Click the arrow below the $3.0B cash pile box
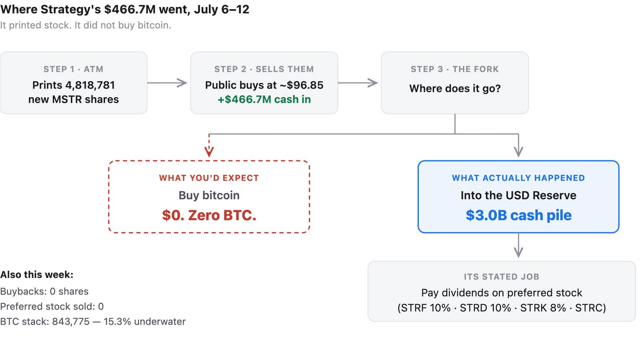The height and width of the screenshot is (360, 644). 519,245
